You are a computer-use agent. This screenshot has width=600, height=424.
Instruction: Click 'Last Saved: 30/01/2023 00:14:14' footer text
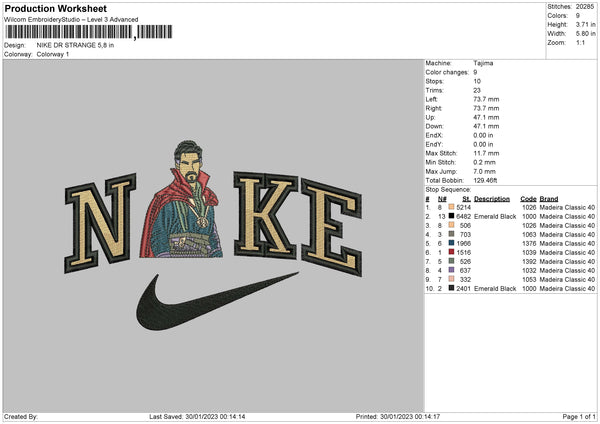[197, 416]
